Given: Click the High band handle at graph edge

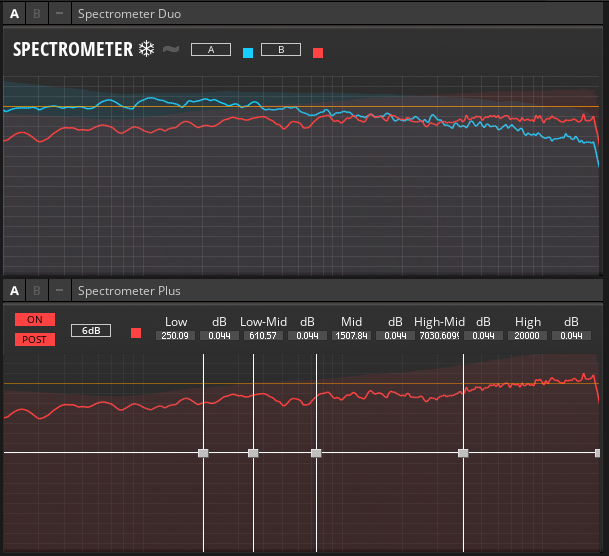Looking at the screenshot, I should [x=597, y=453].
